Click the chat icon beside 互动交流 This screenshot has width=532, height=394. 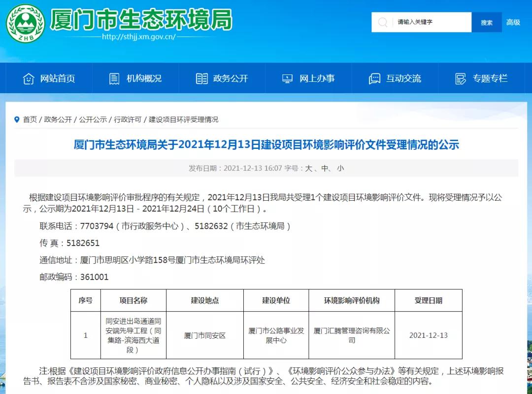(374, 78)
